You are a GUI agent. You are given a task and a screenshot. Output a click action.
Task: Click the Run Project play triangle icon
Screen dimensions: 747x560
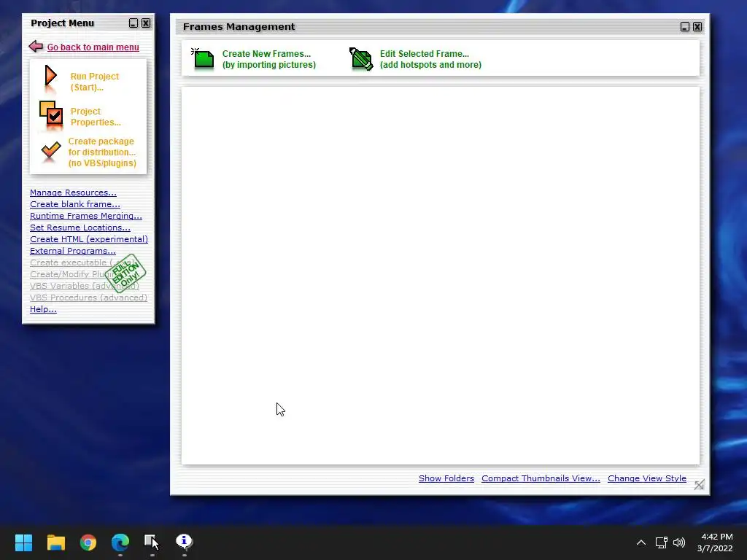(x=50, y=76)
